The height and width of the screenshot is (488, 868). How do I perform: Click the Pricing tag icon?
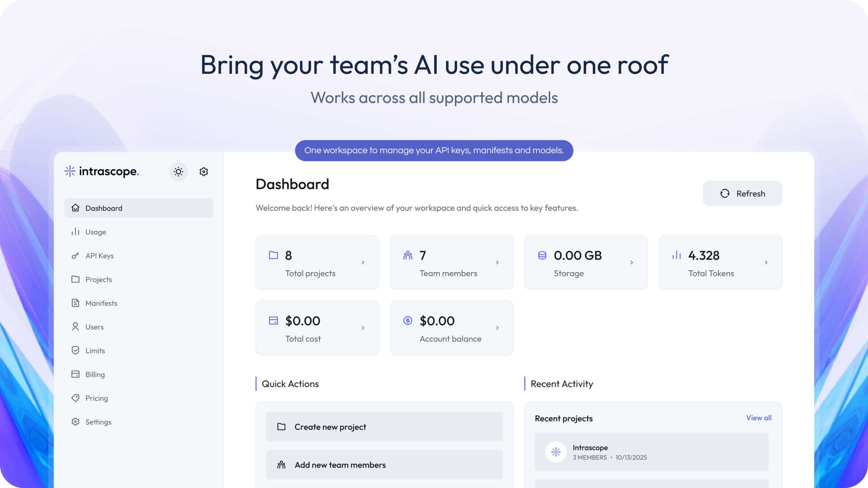(x=75, y=398)
